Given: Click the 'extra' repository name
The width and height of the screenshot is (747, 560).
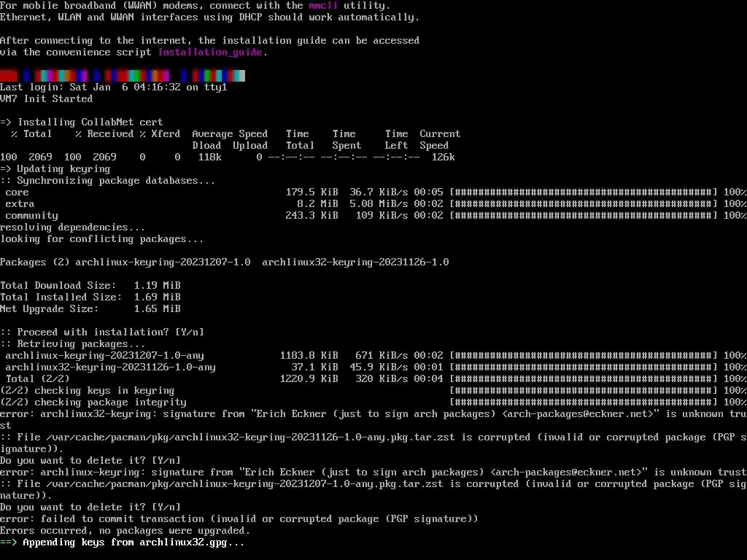Looking at the screenshot, I should click(20, 204).
